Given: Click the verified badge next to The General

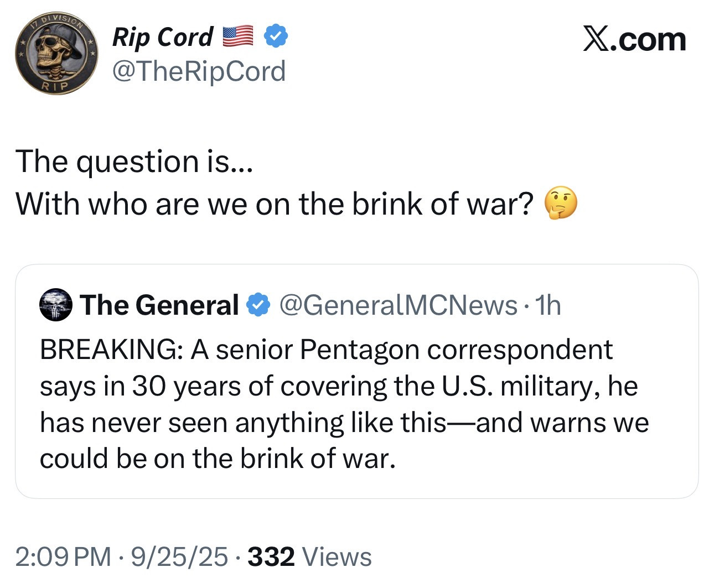Looking at the screenshot, I should [x=257, y=305].
